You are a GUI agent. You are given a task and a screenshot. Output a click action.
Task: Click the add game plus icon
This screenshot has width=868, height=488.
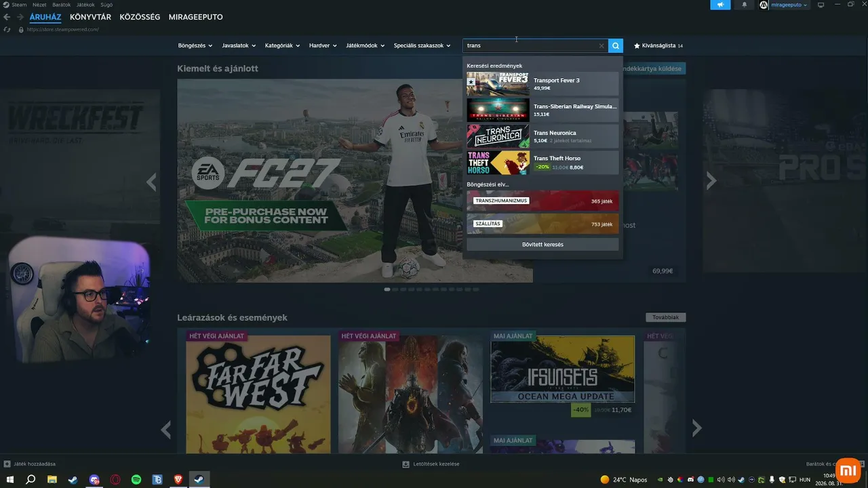[7, 464]
